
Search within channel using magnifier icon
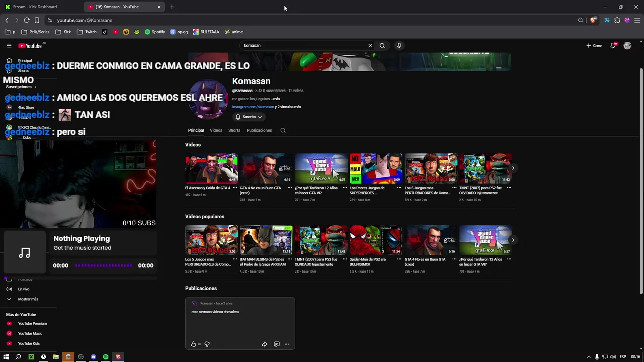[283, 130]
